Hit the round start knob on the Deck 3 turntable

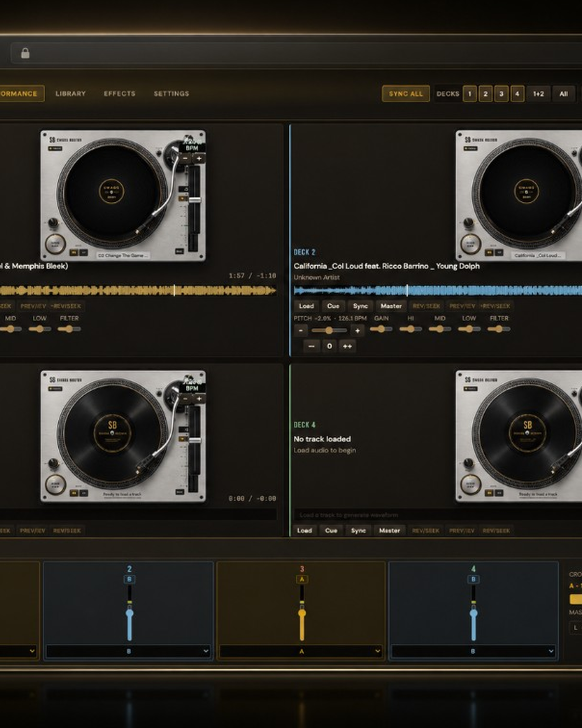pyautogui.click(x=55, y=484)
